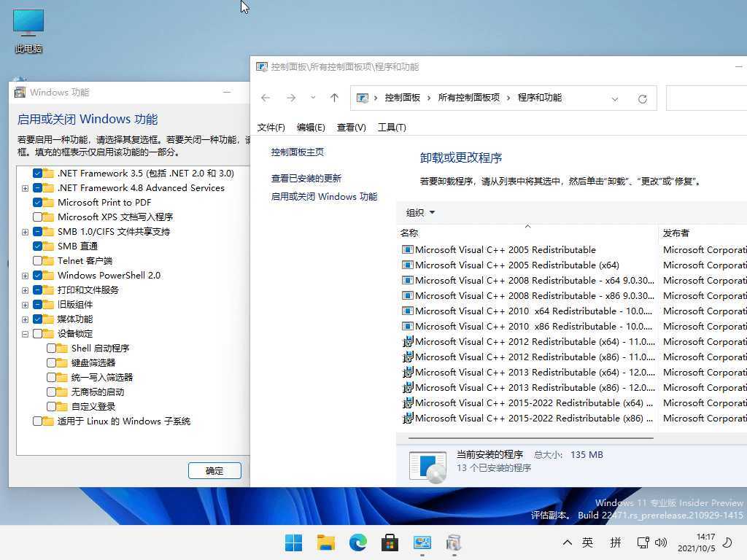Click the Programs and Features title bar icon
Viewport: 747px width, 560px height.
[x=262, y=66]
